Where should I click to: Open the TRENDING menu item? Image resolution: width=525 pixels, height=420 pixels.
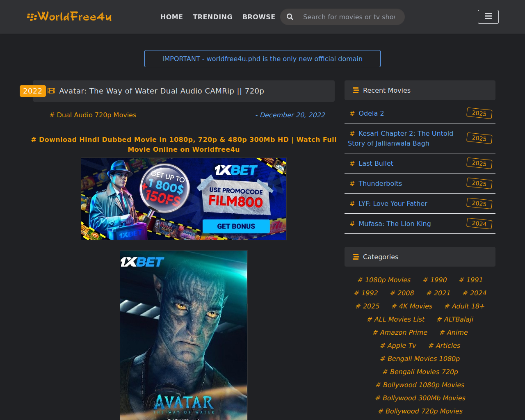click(212, 17)
